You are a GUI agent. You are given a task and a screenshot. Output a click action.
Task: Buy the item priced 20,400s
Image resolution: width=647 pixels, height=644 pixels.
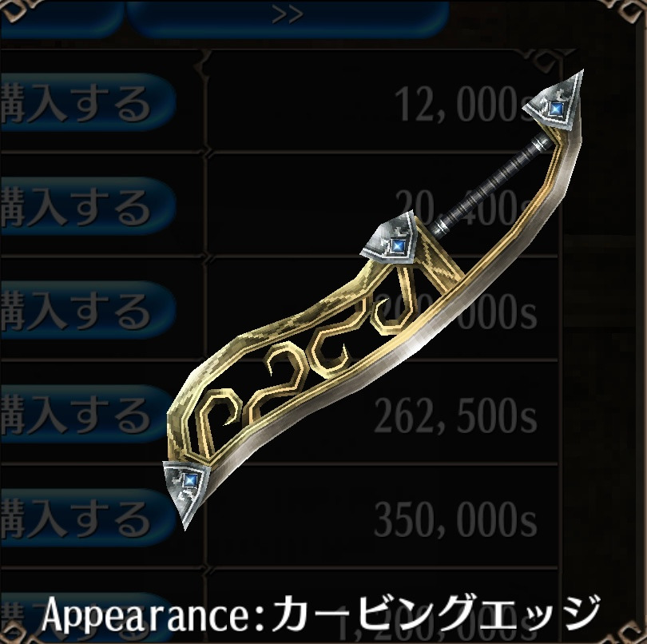click(88, 206)
